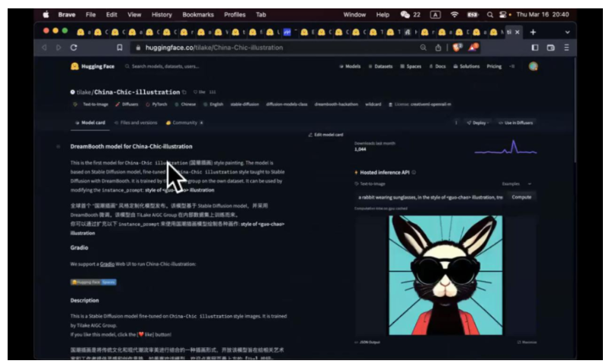Click the Hugging Face logo

point(92,66)
